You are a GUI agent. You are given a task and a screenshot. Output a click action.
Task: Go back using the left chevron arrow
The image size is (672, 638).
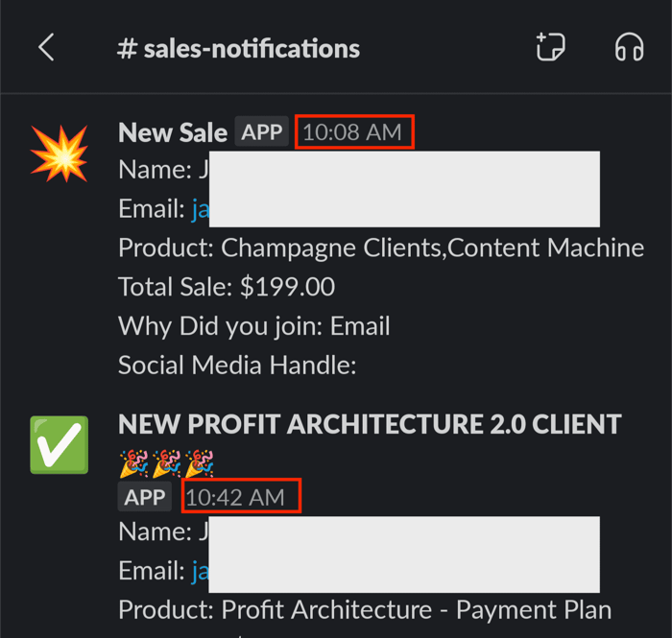coord(46,47)
